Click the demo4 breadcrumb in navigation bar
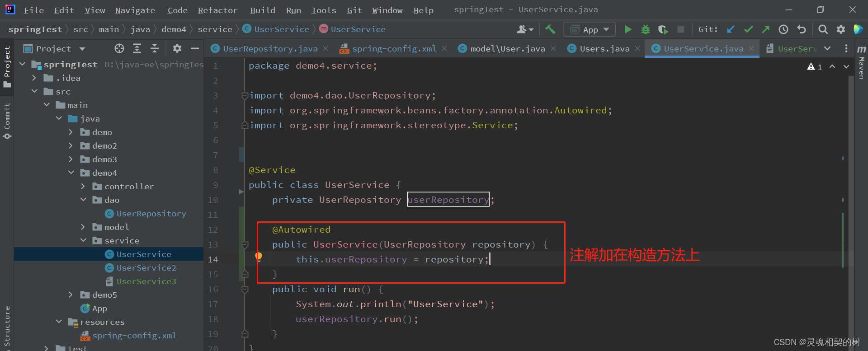 (x=174, y=29)
